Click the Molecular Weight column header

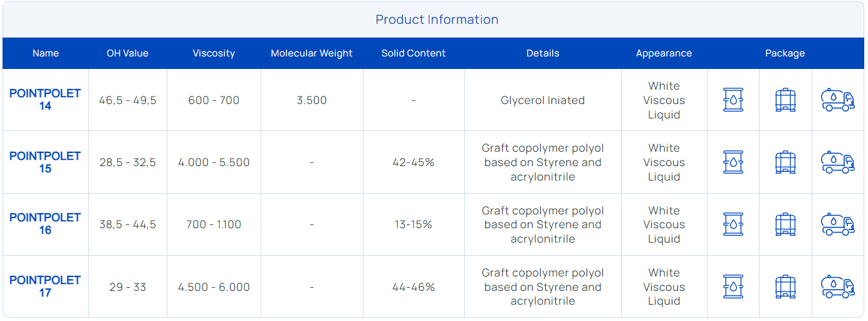pos(311,53)
